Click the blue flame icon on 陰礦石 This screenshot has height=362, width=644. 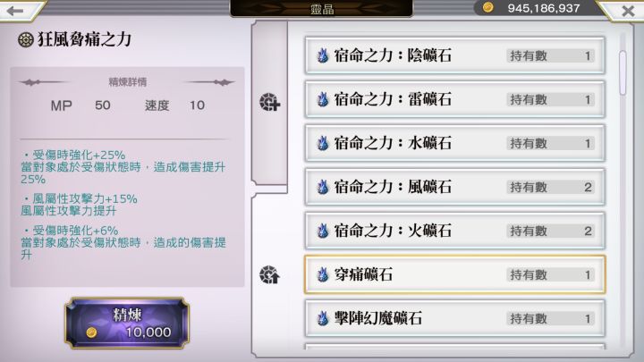tap(323, 55)
